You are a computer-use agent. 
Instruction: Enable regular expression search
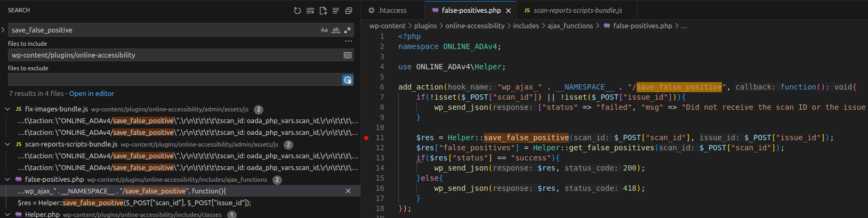pos(348,30)
